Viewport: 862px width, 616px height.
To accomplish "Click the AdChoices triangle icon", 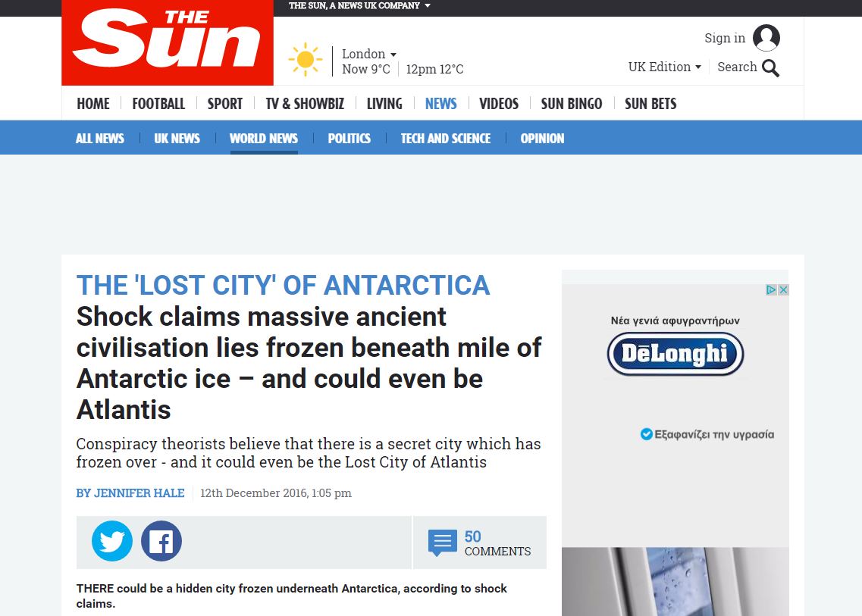I will (771, 289).
